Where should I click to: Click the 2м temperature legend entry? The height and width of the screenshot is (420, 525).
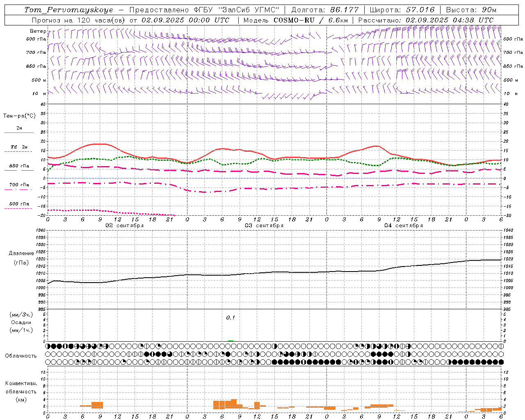(x=19, y=128)
